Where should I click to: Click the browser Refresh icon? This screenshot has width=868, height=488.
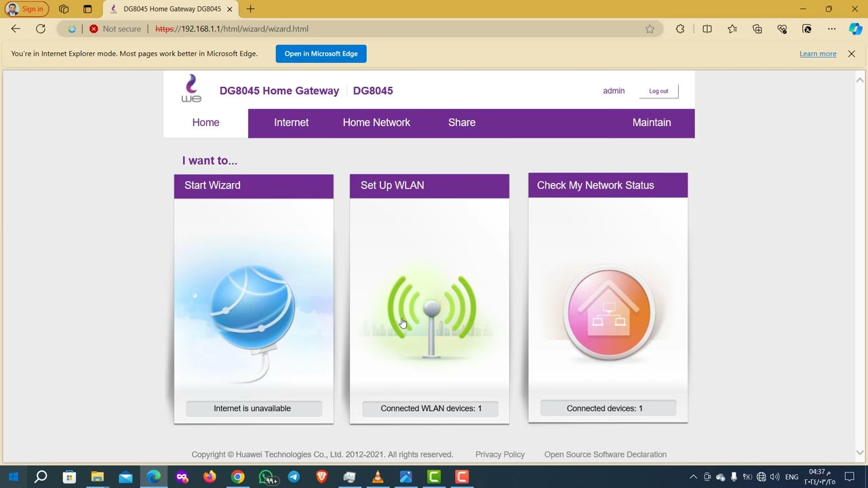point(41,28)
